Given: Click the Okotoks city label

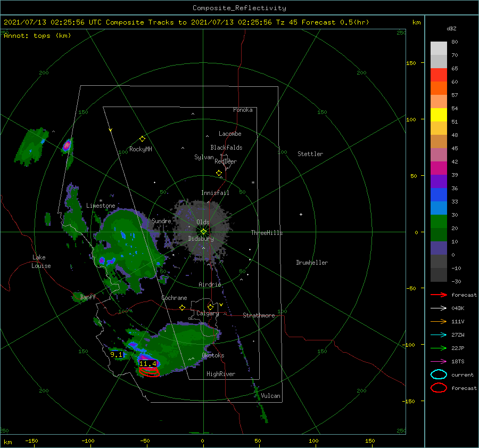Looking at the screenshot, I should (213, 355).
